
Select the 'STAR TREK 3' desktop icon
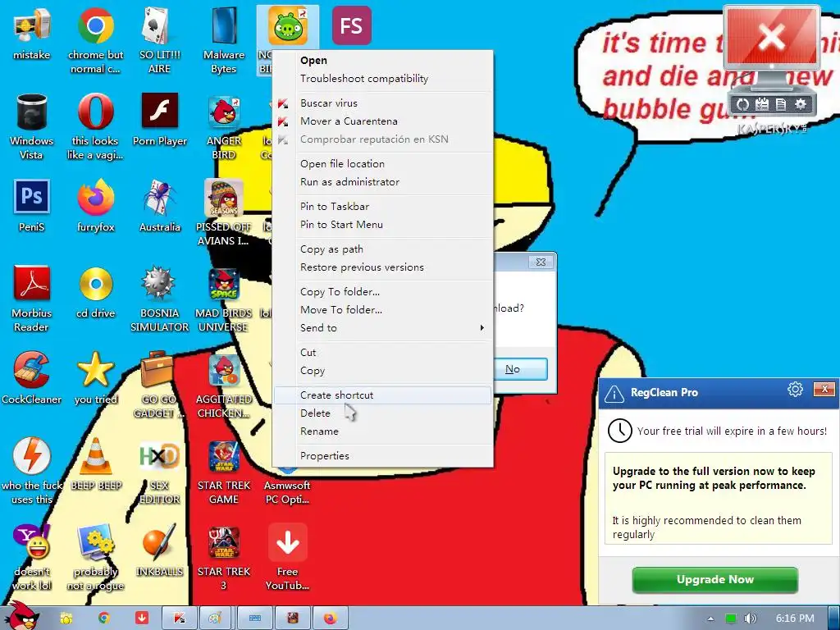pos(223,558)
